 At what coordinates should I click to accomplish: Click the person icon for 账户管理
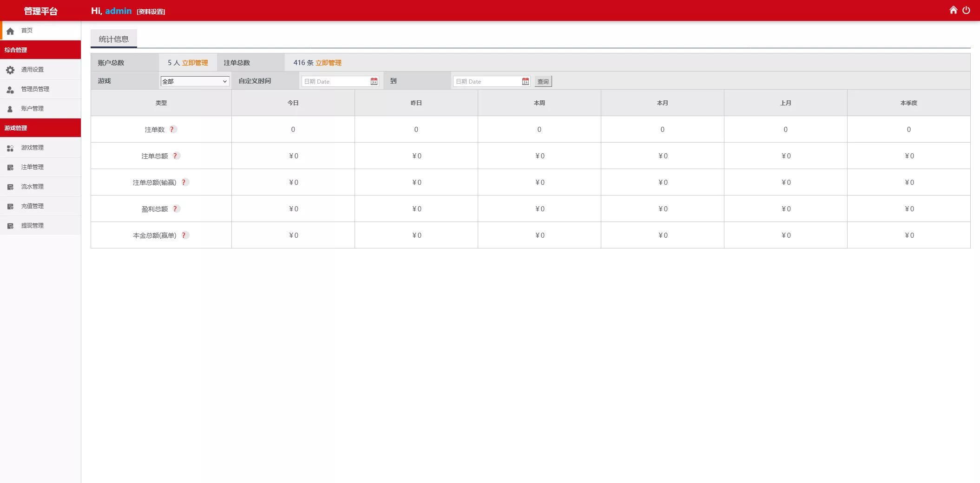pyautogui.click(x=10, y=109)
